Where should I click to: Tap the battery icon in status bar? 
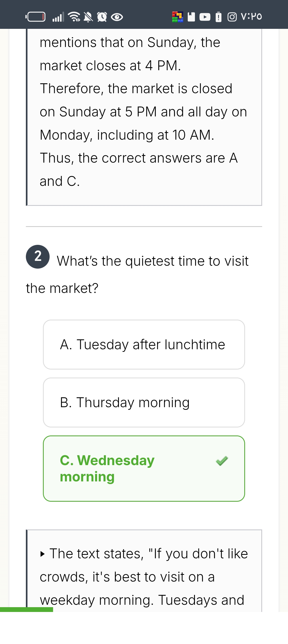pyautogui.click(x=36, y=17)
